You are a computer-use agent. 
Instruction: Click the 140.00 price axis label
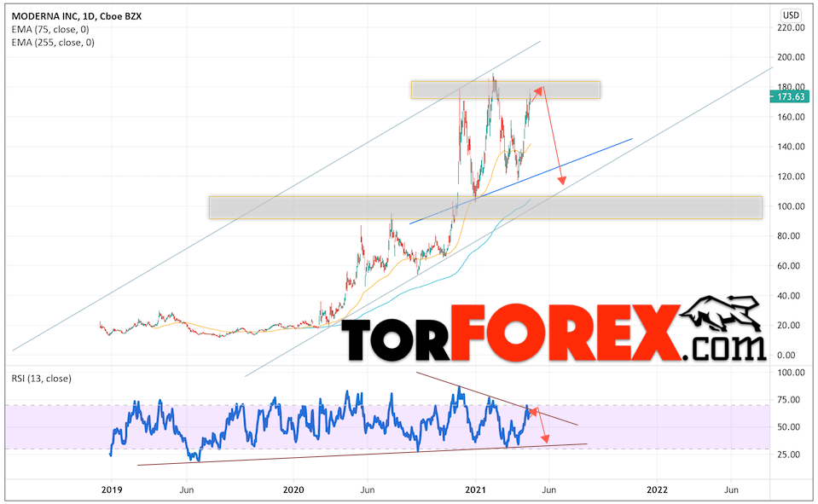click(791, 147)
